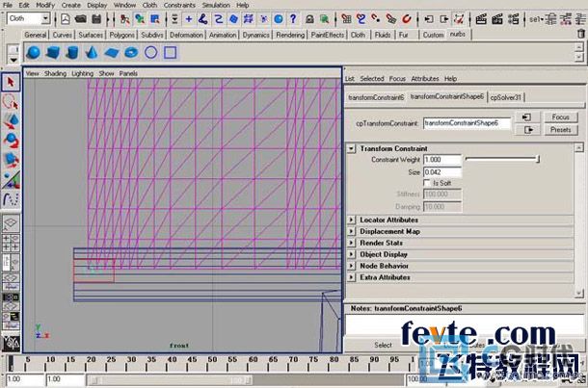Toggle the Is Soft checkbox
Screen dimensions: 588x388
[x=427, y=183]
